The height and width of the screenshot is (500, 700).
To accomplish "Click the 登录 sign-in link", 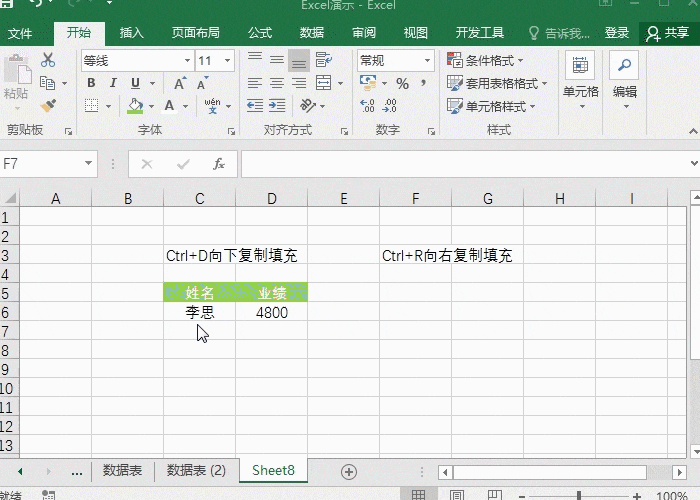I will pos(617,33).
